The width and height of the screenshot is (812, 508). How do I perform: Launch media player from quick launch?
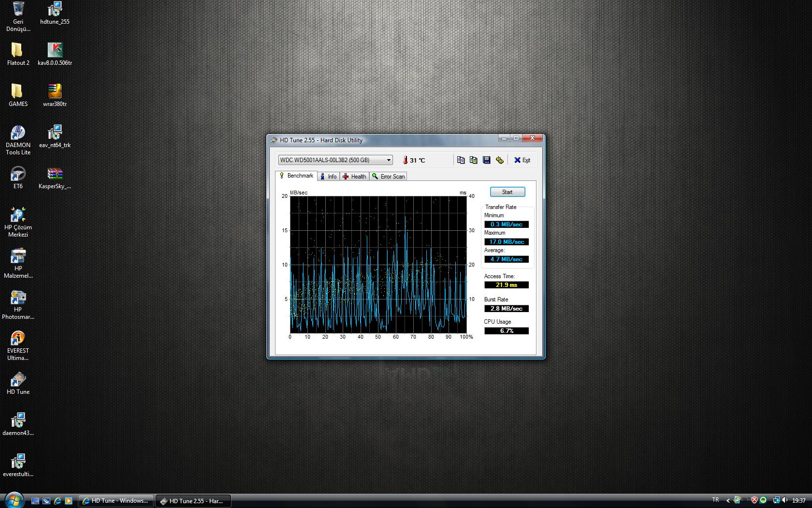coord(69,501)
